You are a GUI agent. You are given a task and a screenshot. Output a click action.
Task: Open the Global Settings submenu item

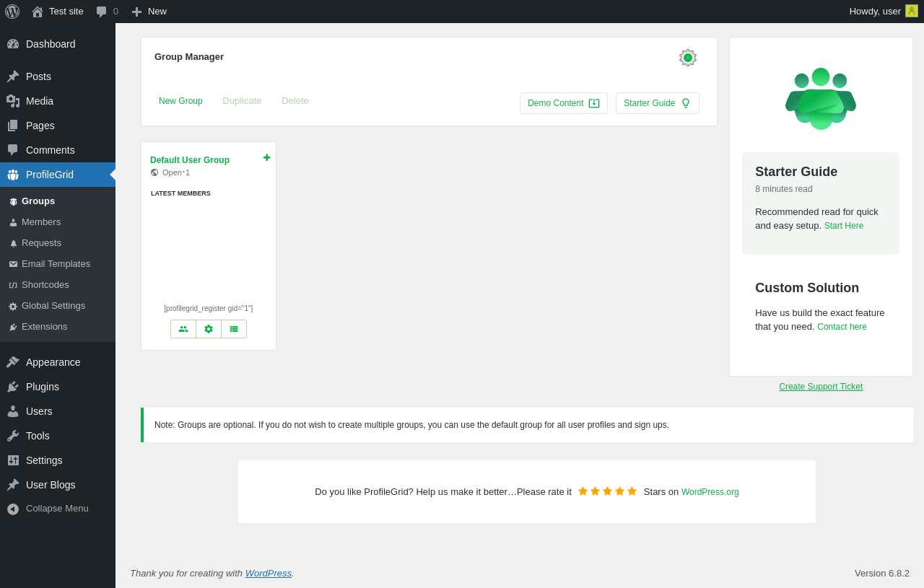coord(58,306)
